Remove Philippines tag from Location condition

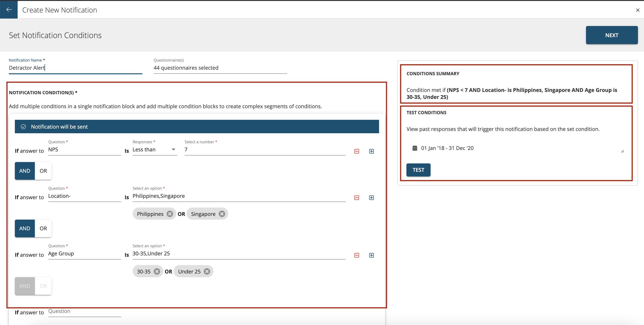click(170, 214)
